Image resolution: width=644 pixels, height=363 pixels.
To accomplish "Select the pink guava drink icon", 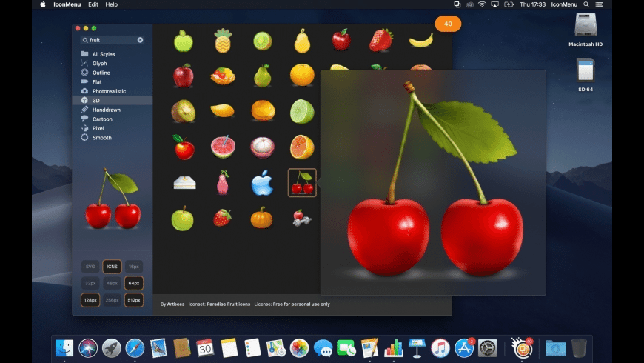I will 223,147.
